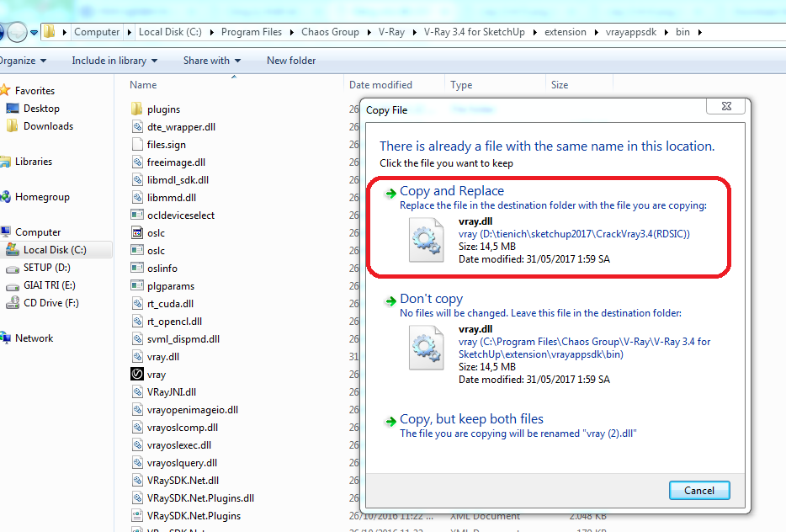The height and width of the screenshot is (532, 786).
Task: Sort by the Date modified column
Action: [x=380, y=85]
